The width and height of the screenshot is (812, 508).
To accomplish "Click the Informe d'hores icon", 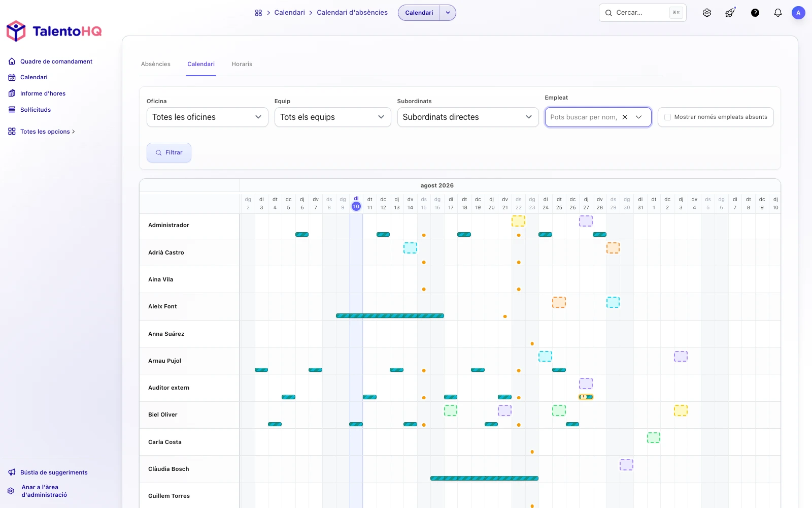I will click(x=12, y=93).
